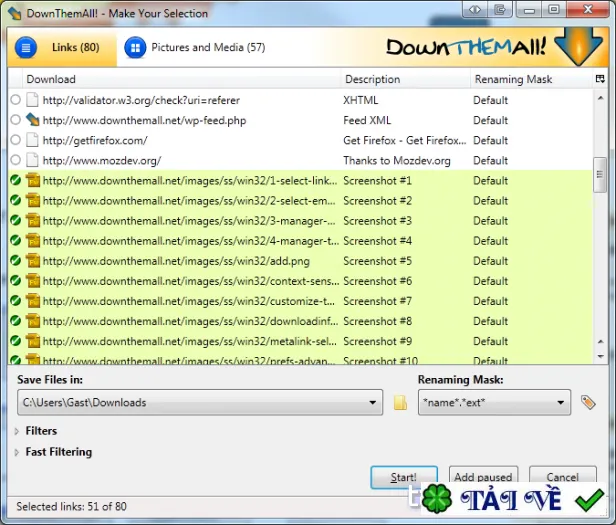Check the validator.w3.org link radio circle
The image size is (616, 525).
16,100
